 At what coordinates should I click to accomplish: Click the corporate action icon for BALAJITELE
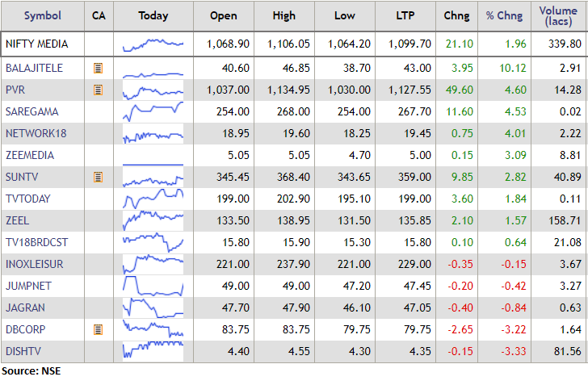(99, 68)
